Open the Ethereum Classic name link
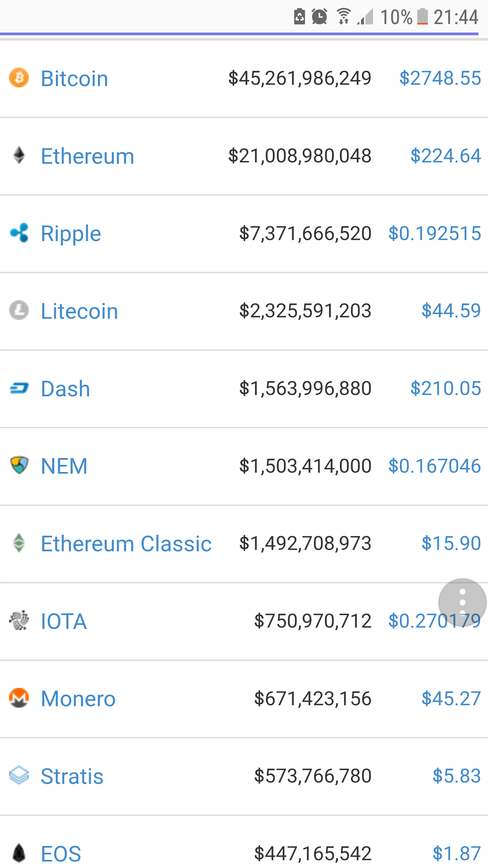488x868 pixels. tap(126, 544)
